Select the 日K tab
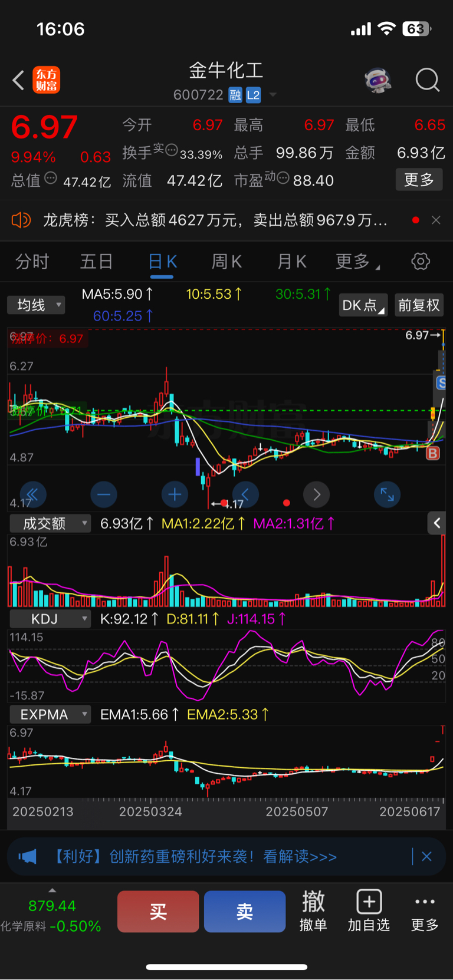This screenshot has height=980, width=453. [x=162, y=261]
